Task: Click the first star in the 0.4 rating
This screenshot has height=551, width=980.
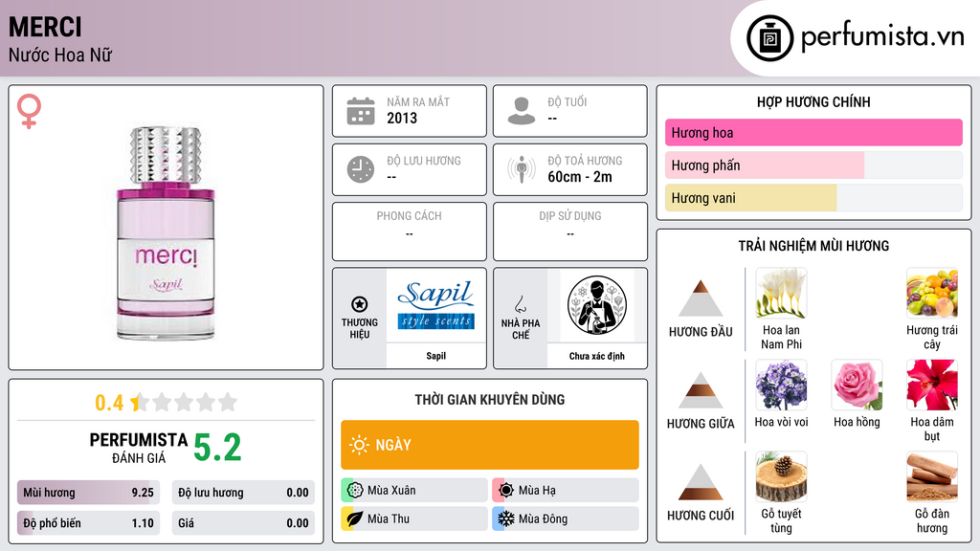Action: 140,402
